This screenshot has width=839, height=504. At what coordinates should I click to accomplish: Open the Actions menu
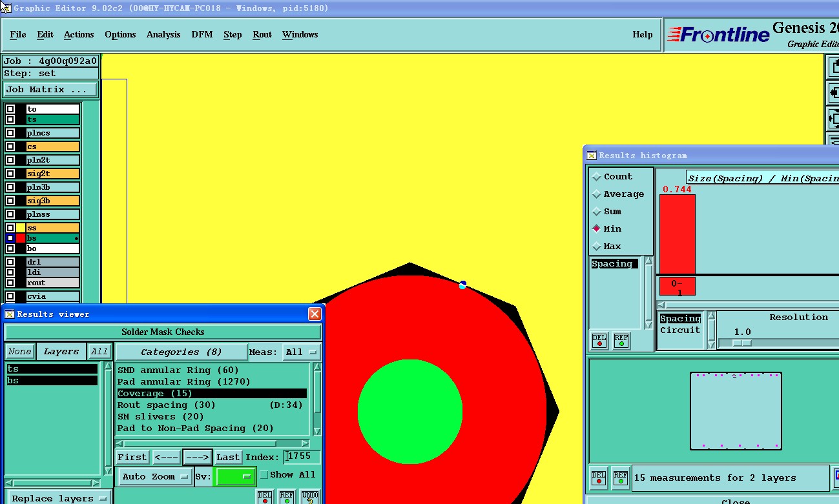(79, 34)
